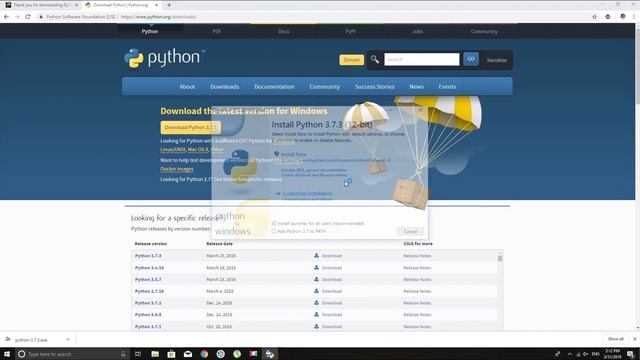Open the News navigation menu
The image size is (640, 360).
tap(416, 87)
